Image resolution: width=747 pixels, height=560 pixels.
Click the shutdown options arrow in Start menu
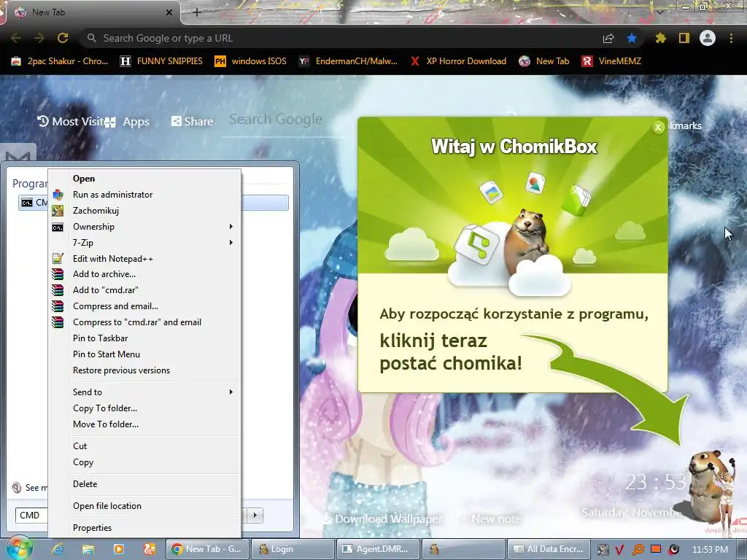pos(255,516)
